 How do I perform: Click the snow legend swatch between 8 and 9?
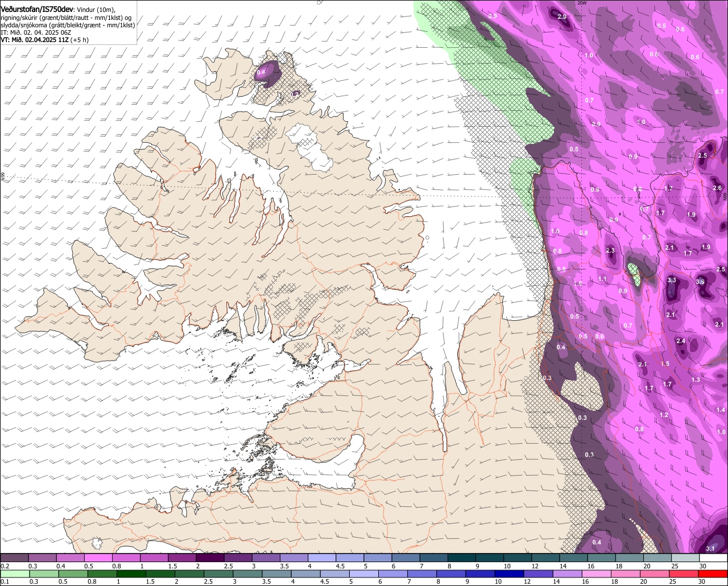[462, 558]
